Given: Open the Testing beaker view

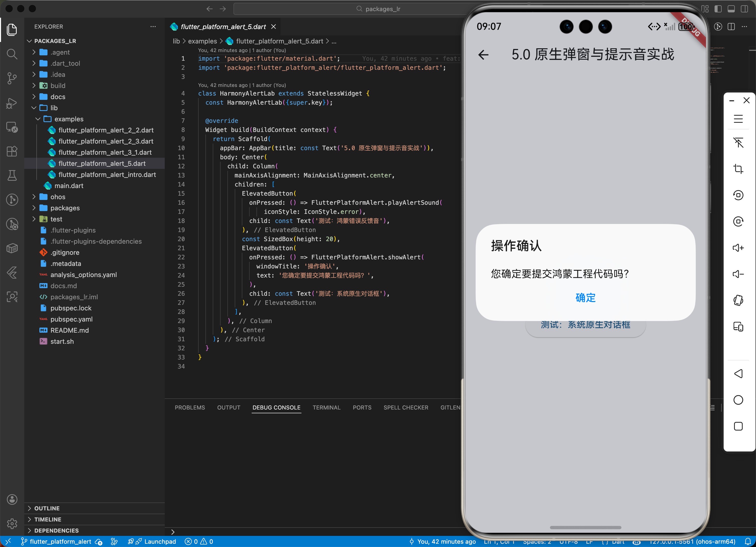Looking at the screenshot, I should click(12, 175).
